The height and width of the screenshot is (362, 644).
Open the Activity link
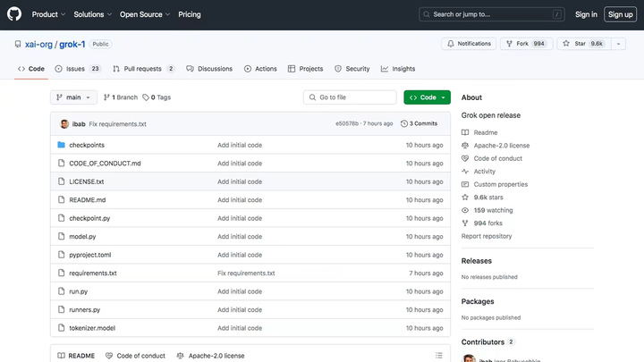pyautogui.click(x=479, y=171)
